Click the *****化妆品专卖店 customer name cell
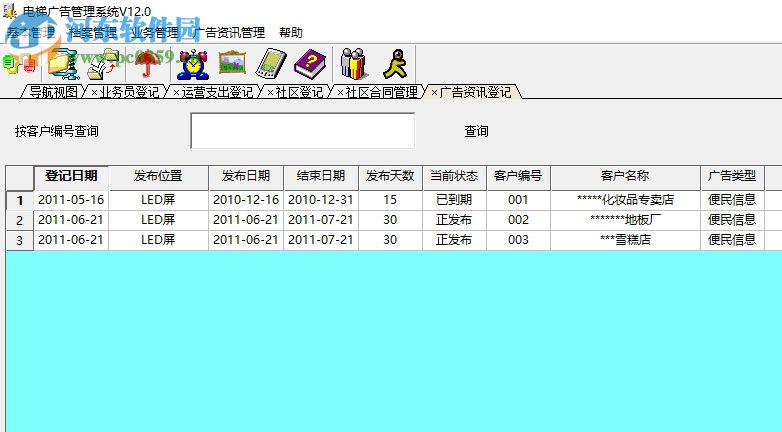The image size is (782, 432). (x=625, y=200)
